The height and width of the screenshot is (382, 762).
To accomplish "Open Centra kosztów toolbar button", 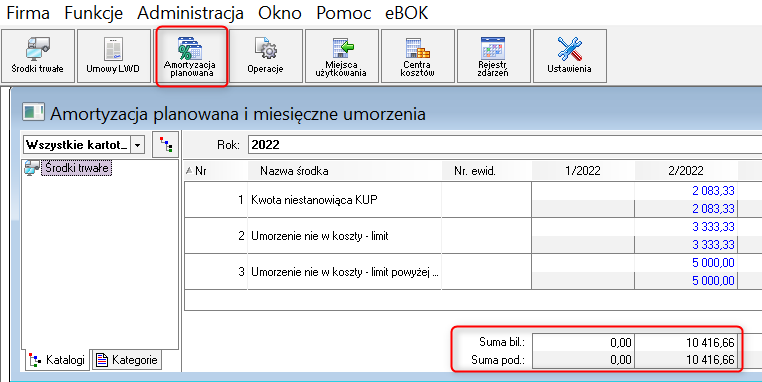I will pos(417,56).
